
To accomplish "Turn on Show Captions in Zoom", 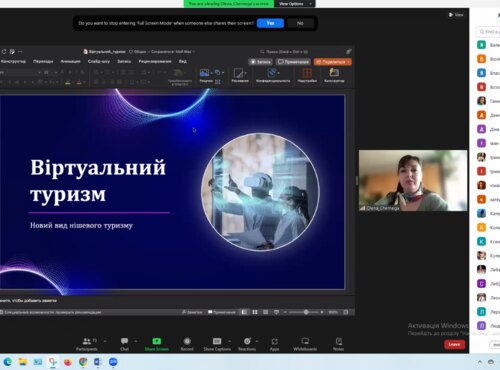I will [217, 344].
